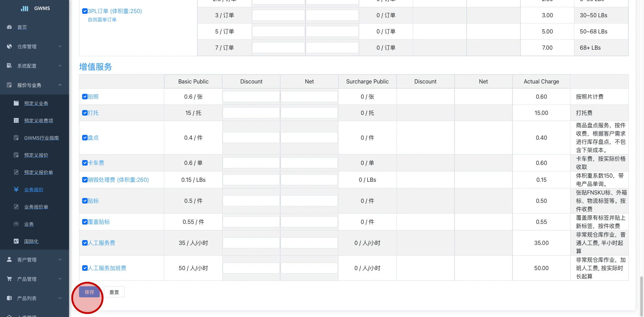This screenshot has width=644, height=317.
Task: Collapse the 报价与业务 menu chevron
Action: 60,85
